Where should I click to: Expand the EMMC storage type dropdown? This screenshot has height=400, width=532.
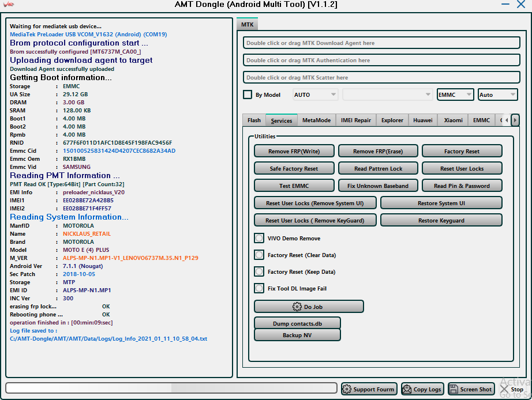tap(455, 95)
